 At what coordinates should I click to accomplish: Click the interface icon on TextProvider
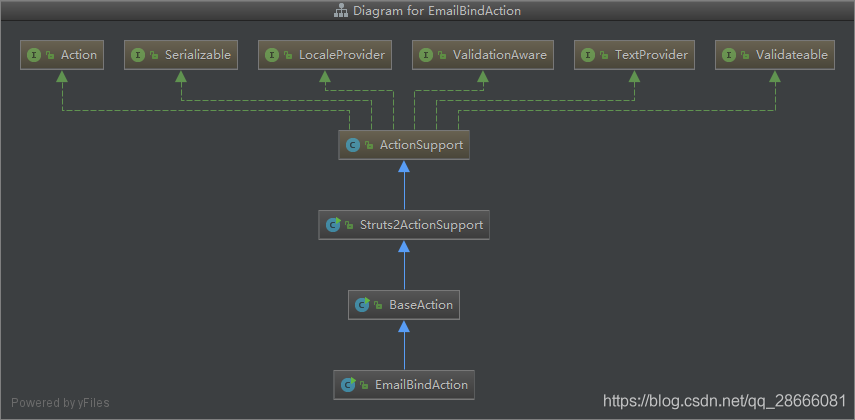588,55
